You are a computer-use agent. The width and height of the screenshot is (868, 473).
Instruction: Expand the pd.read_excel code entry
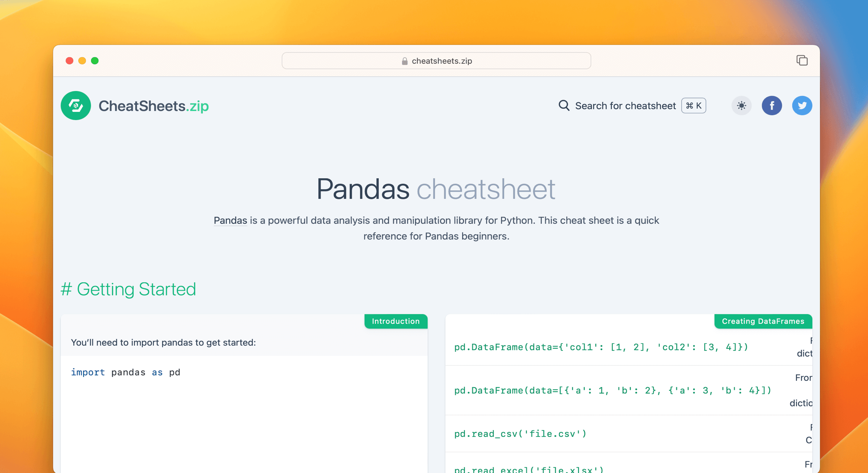point(528,468)
